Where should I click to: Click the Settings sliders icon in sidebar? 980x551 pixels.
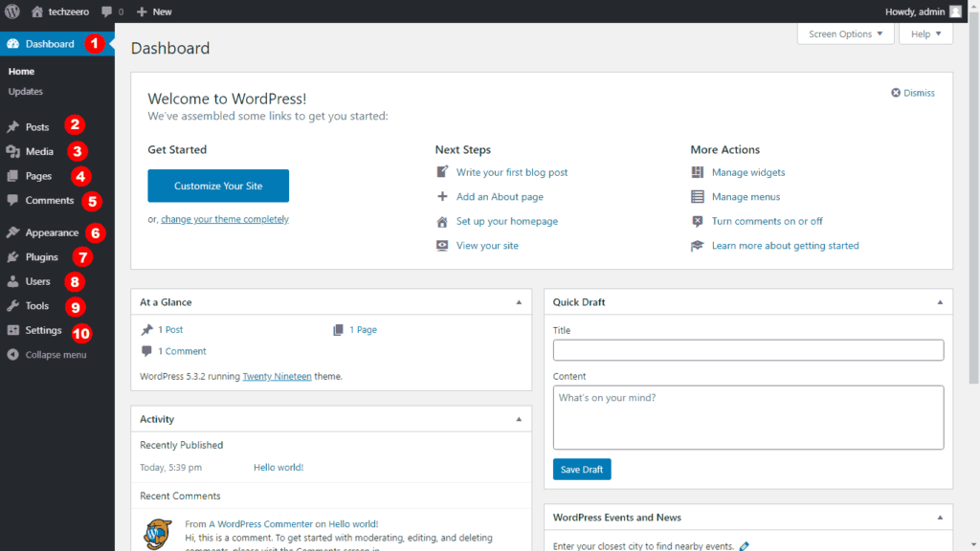coord(12,330)
